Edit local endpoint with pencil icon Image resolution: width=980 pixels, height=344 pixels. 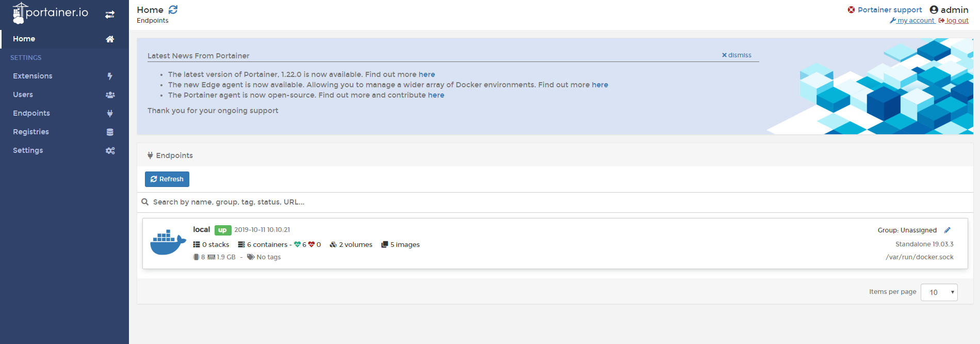click(x=947, y=230)
